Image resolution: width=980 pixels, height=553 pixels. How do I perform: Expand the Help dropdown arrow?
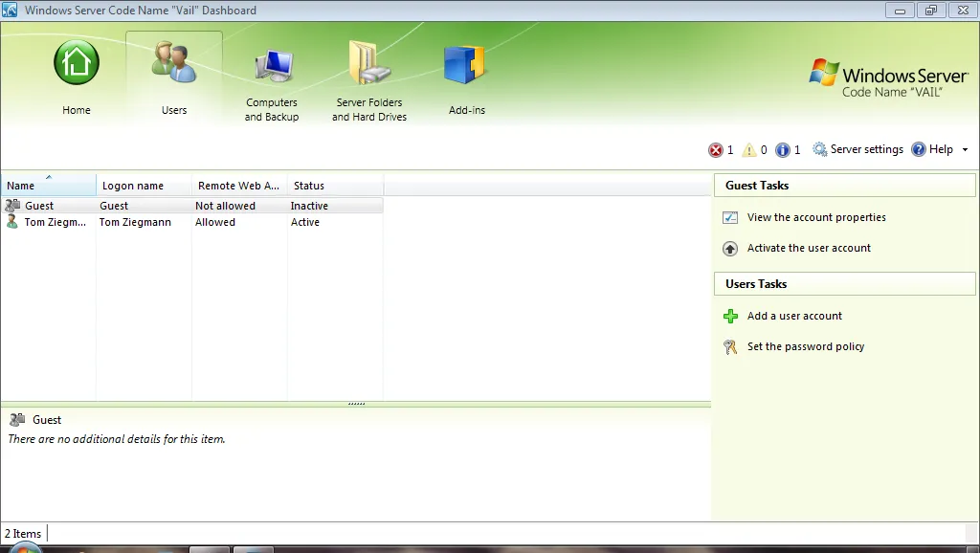(x=965, y=150)
